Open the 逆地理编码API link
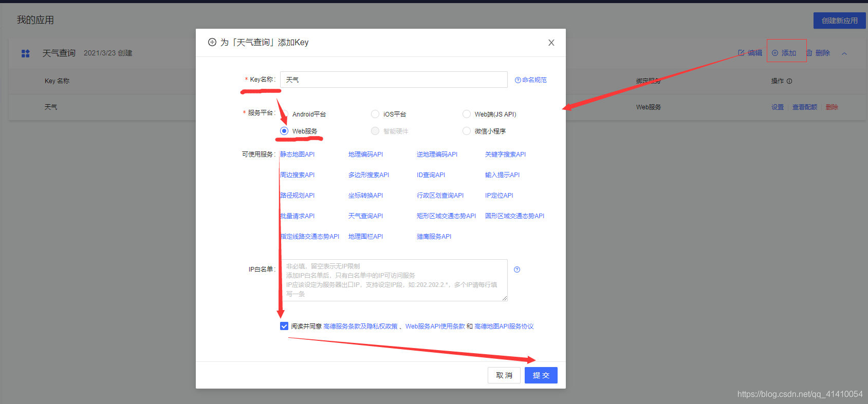868x404 pixels. tap(437, 155)
